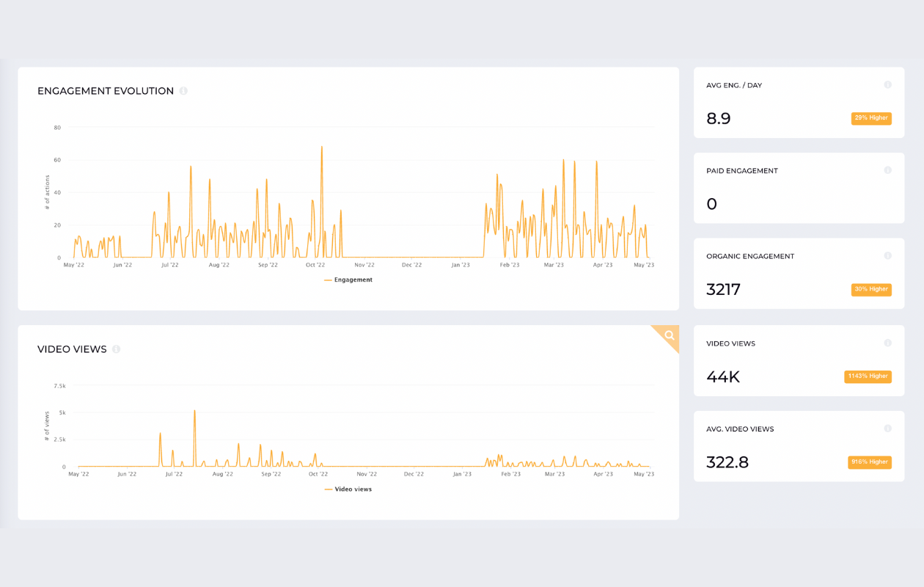Click info icon beside Engagement Evolution title

point(183,91)
